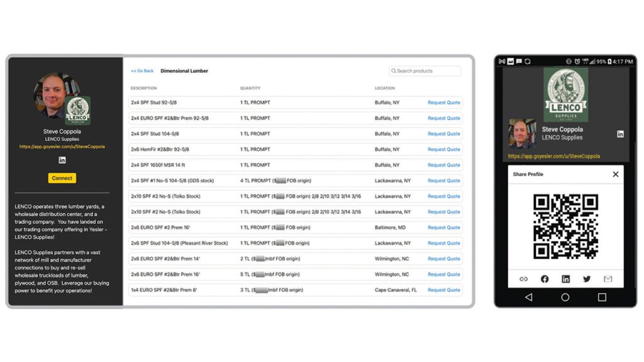Tap LinkedIn icon on phone profile header
The width and height of the screenshot is (644, 362).
(620, 134)
